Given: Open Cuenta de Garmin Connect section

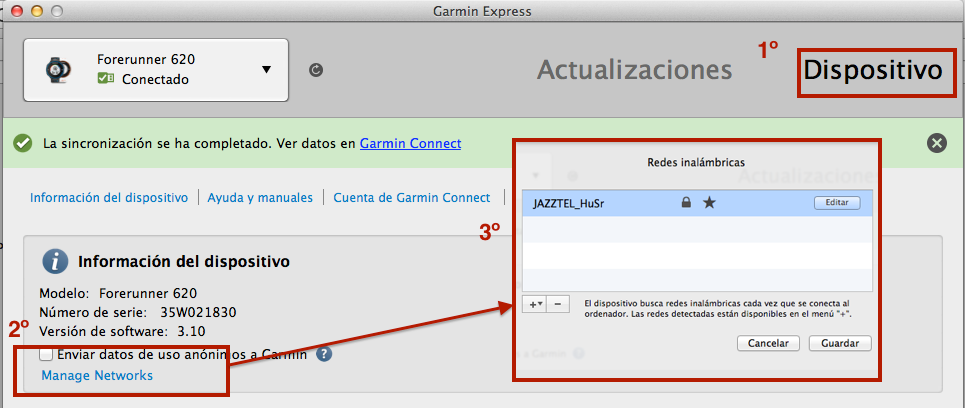Looking at the screenshot, I should pyautogui.click(x=412, y=198).
